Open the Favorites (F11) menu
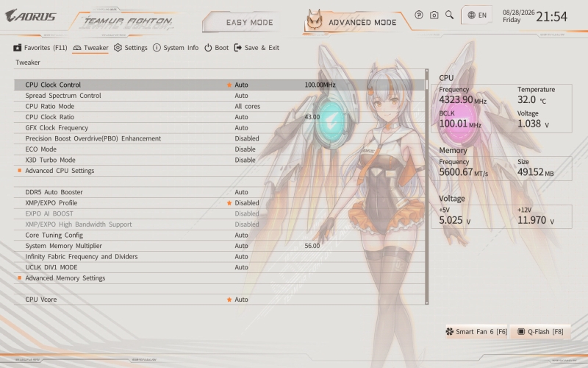 tap(40, 48)
